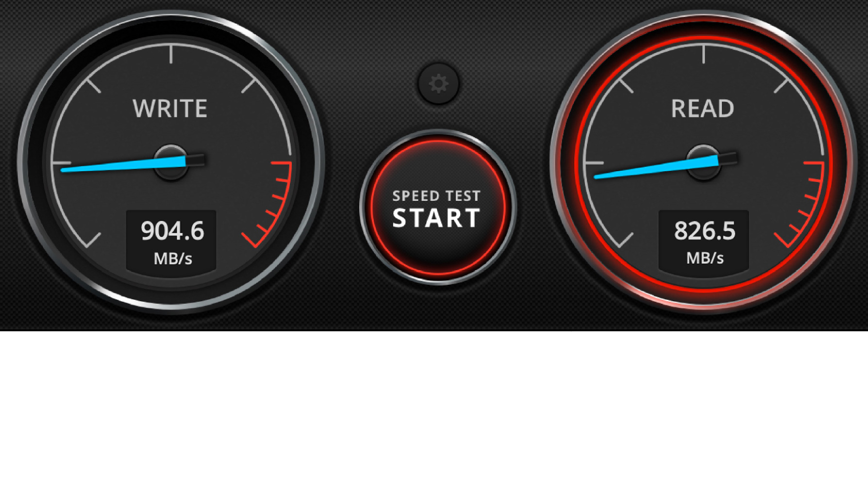Click the top tick mark of READ gauge
The height and width of the screenshot is (488, 868).
[703, 54]
